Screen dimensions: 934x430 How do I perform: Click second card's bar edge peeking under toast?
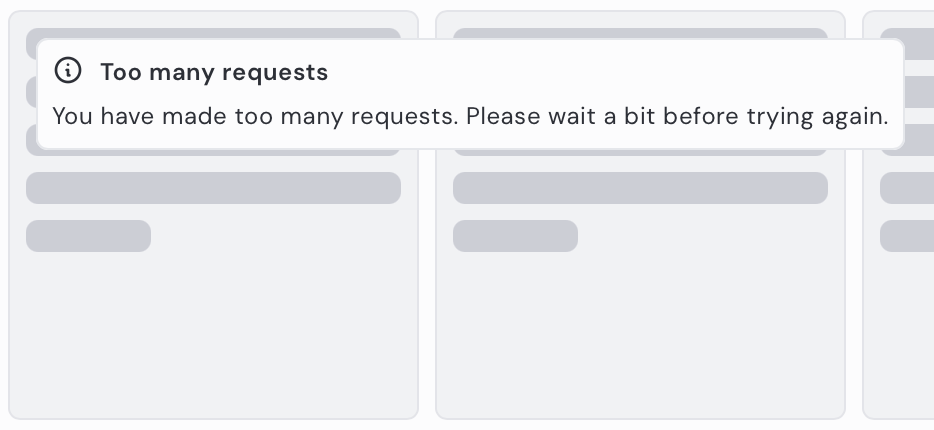(x=640, y=152)
